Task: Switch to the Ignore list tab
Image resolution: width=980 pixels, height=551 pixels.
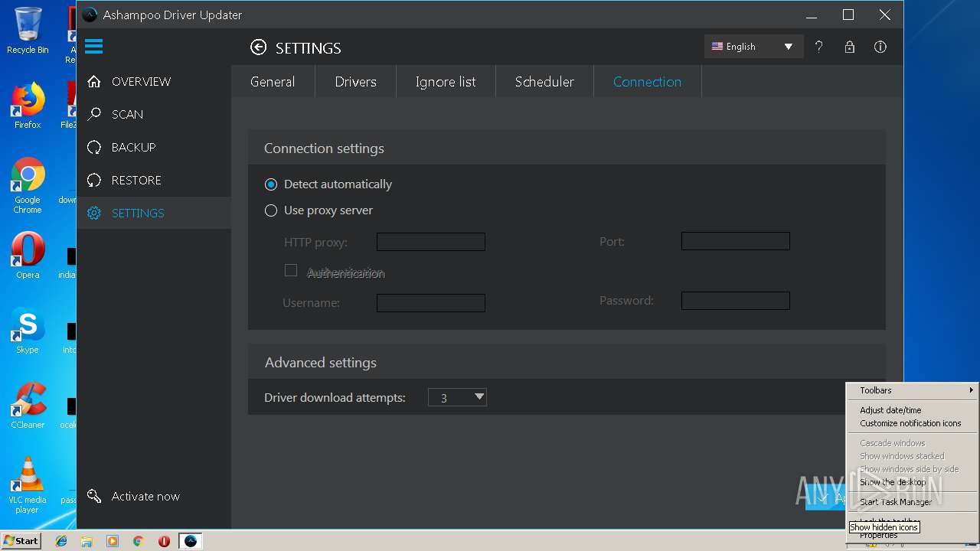Action: (446, 81)
